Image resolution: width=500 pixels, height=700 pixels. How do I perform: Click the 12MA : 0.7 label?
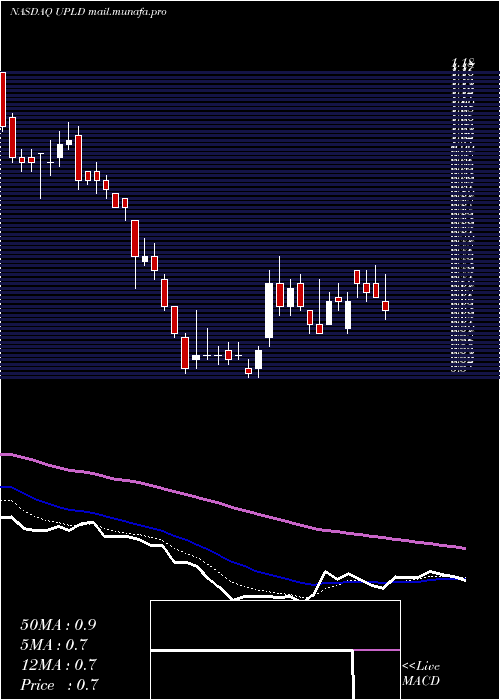pos(58,665)
